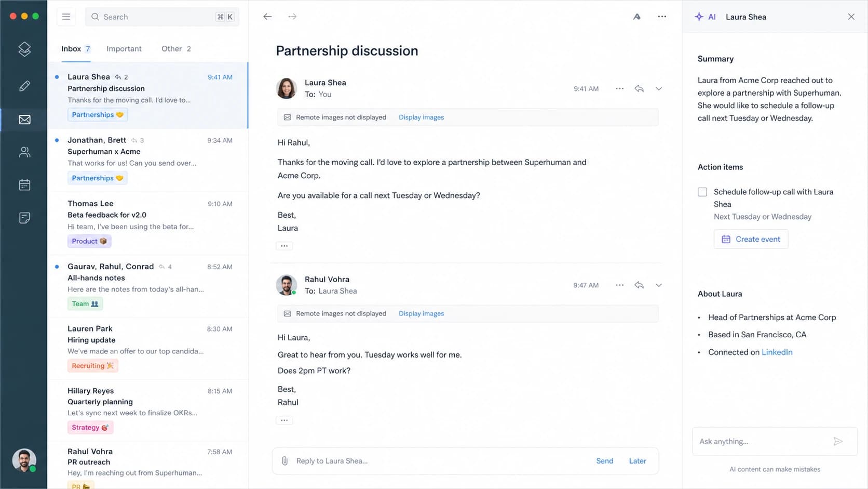Click the Superhuman logo icon in header
This screenshot has width=868, height=489.
coord(636,17)
